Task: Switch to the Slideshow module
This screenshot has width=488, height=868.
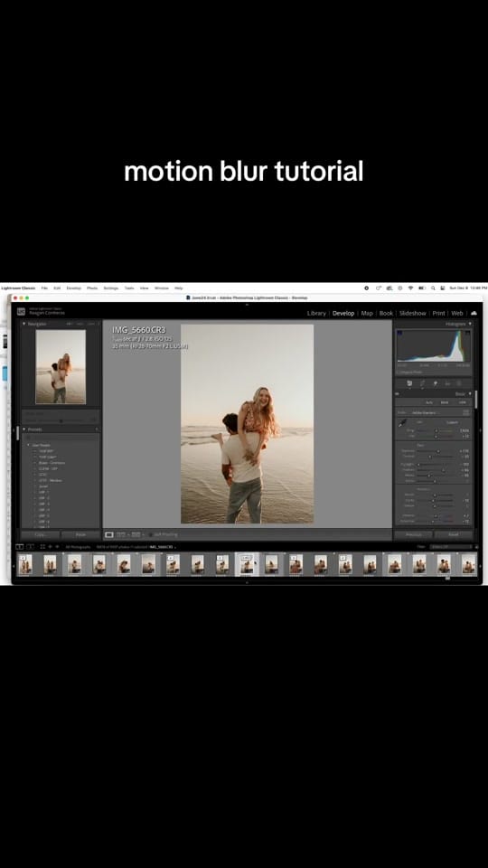Action: tap(413, 313)
